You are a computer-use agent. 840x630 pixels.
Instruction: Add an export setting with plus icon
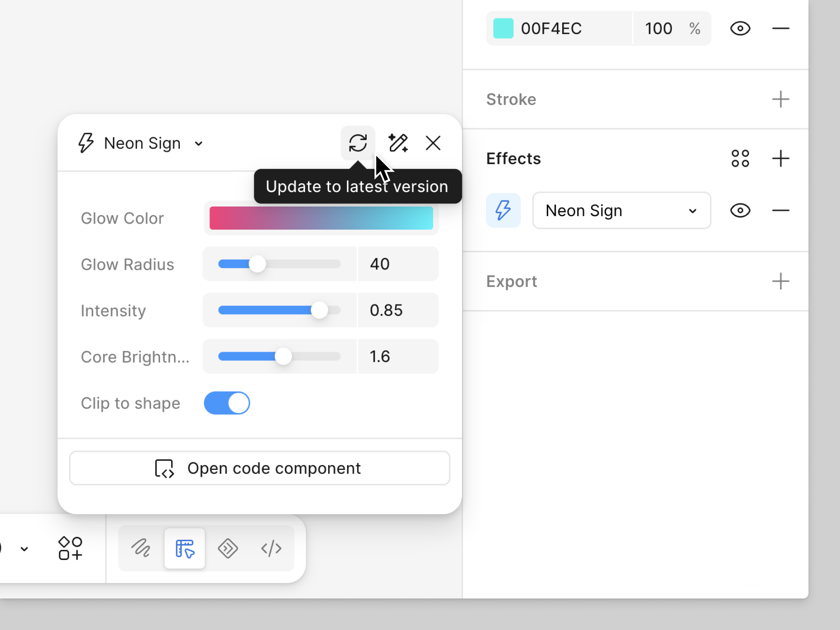780,281
